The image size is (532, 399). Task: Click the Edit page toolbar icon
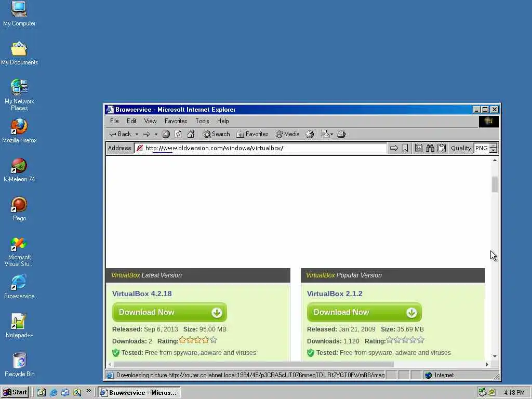click(x=325, y=134)
